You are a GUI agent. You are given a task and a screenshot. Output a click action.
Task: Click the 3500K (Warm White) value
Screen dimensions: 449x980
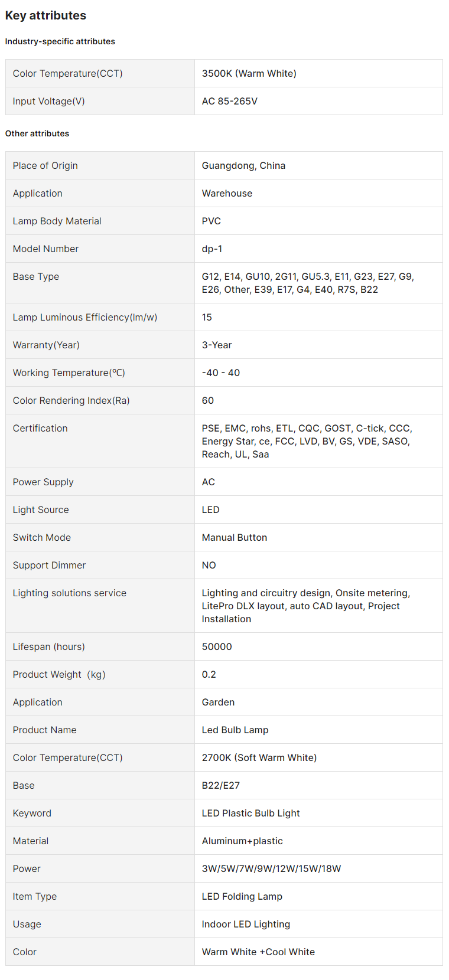pos(249,73)
